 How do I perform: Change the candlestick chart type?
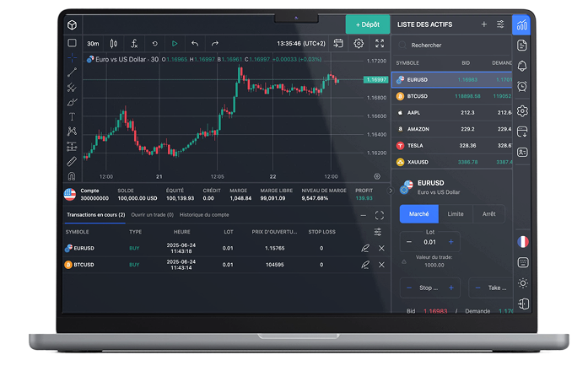(x=114, y=44)
